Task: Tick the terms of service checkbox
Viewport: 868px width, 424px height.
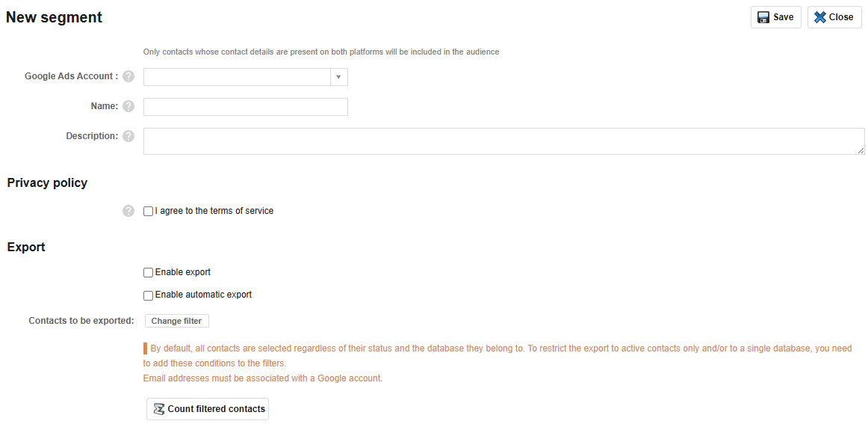Action: 148,212
